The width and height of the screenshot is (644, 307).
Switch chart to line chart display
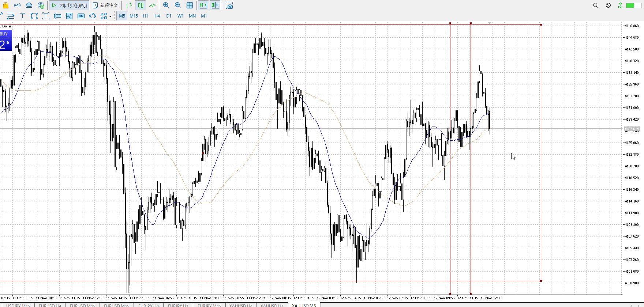pyautogui.click(x=152, y=5)
